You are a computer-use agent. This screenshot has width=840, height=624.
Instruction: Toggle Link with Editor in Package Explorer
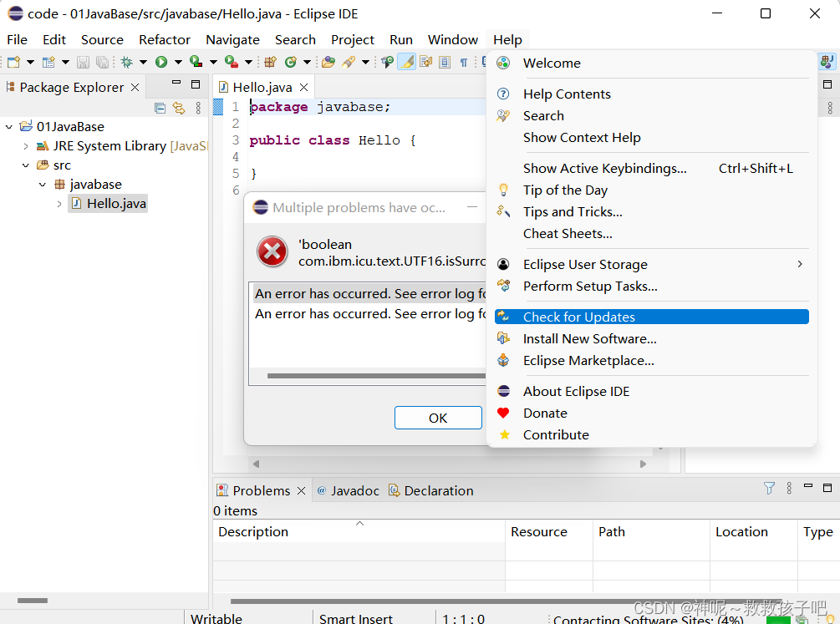point(177,107)
